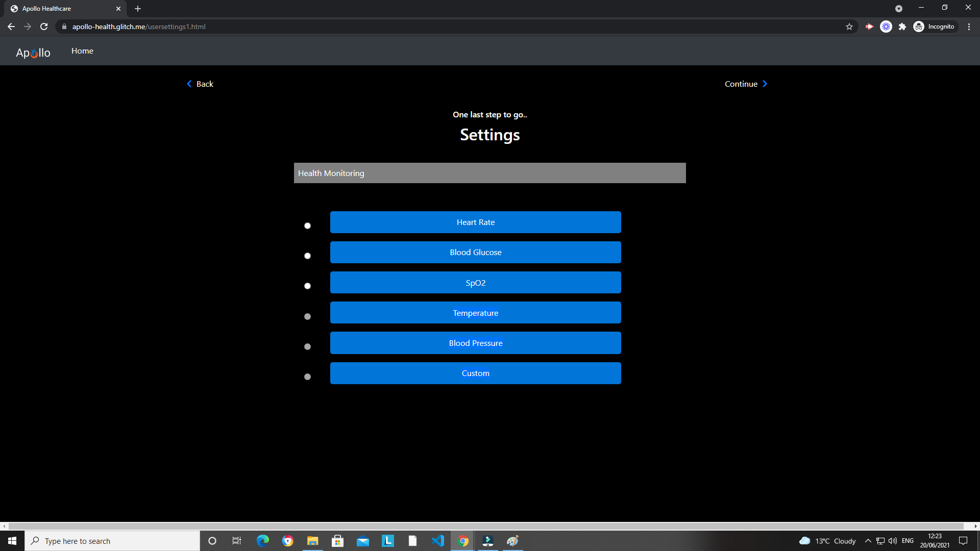Open the Home menu item
Image resolution: width=980 pixels, height=551 pixels.
tap(82, 51)
